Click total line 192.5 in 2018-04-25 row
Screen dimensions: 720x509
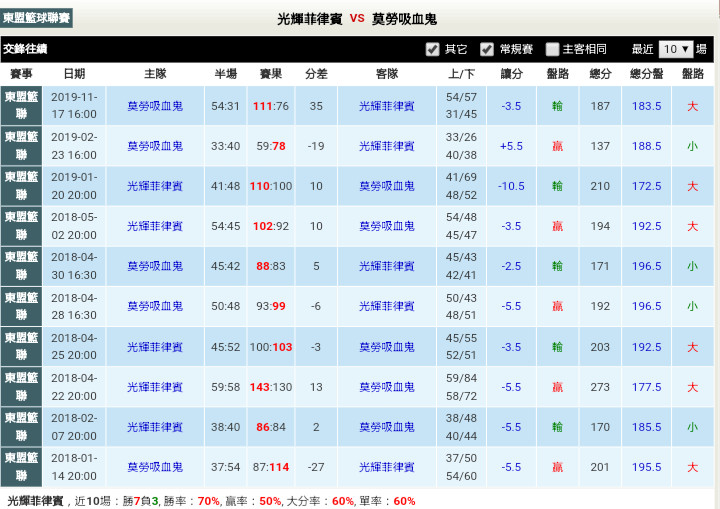tap(646, 347)
